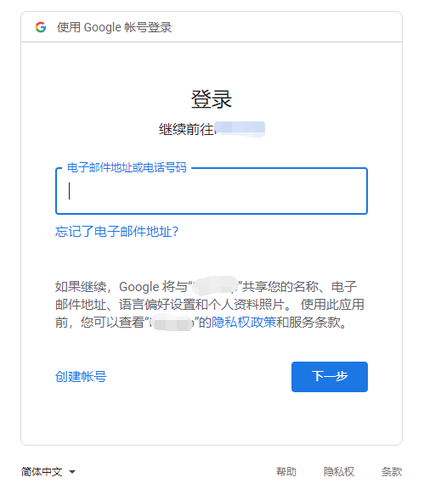Click the 服务条款 text in the paragraph
Screen dimensions: 424x500
pos(314,322)
